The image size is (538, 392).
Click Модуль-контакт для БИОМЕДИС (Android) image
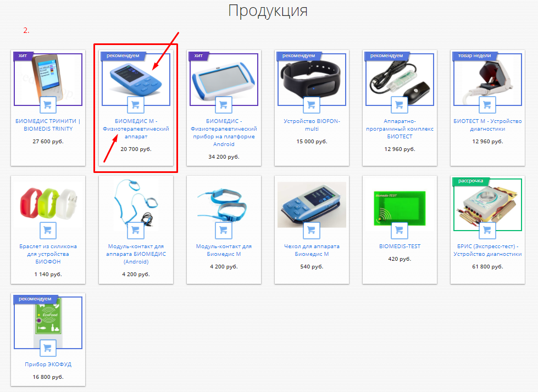[136, 202]
